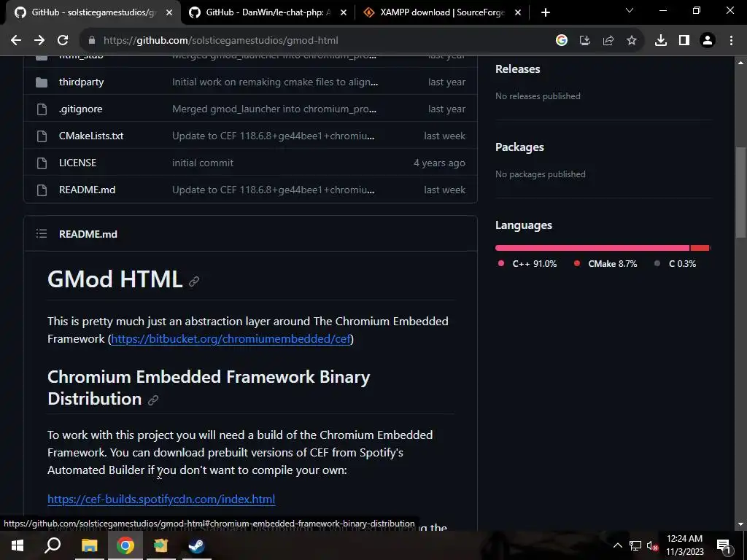
Task: Click the muted volume tray icon
Action: [x=652, y=546]
